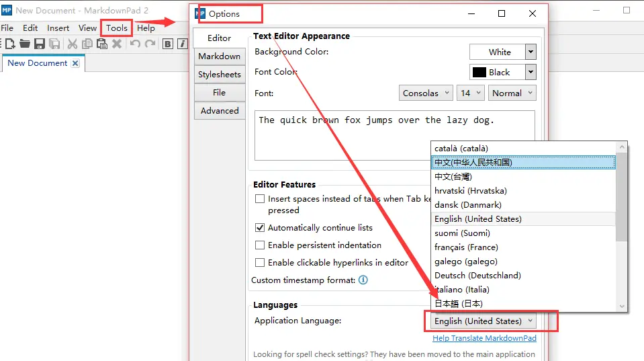This screenshot has height=361, width=644.
Task: Switch to the Markdown options tab
Action: point(220,56)
